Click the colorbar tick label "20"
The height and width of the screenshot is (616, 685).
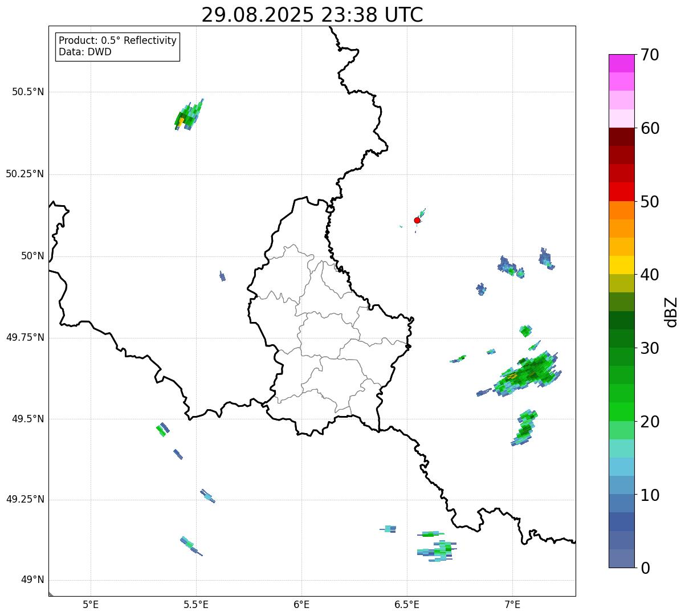(x=650, y=422)
